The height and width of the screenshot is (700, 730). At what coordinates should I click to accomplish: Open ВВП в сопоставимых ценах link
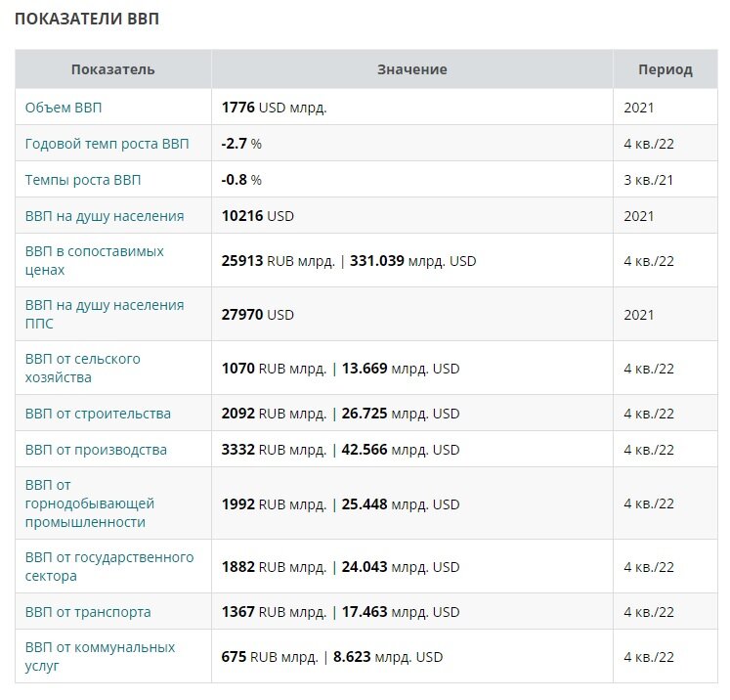[95, 260]
